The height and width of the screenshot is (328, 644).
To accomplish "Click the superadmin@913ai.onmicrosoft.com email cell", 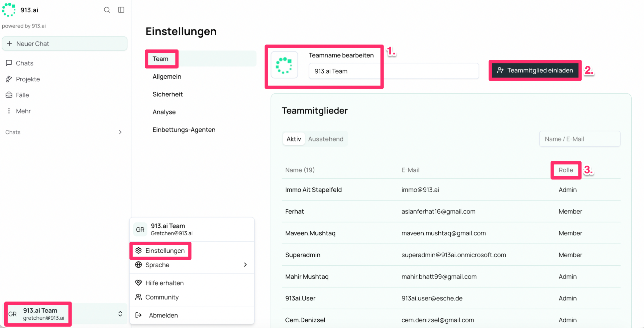I will coord(454,255).
